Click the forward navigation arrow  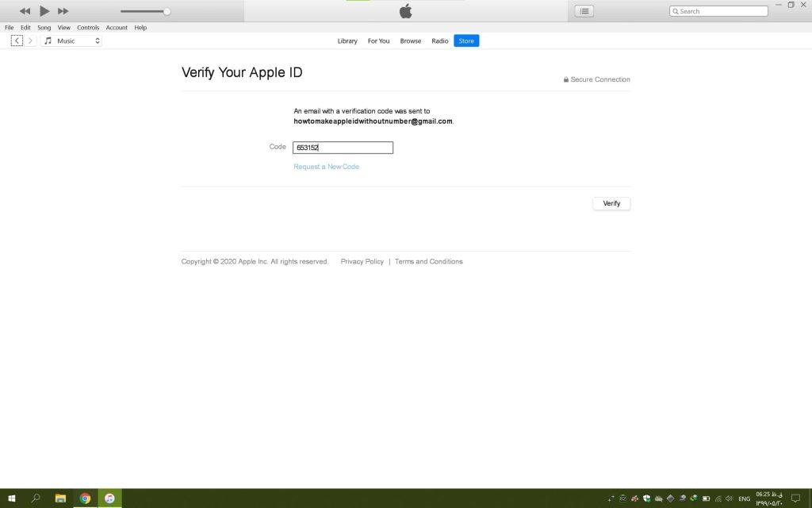(x=31, y=40)
